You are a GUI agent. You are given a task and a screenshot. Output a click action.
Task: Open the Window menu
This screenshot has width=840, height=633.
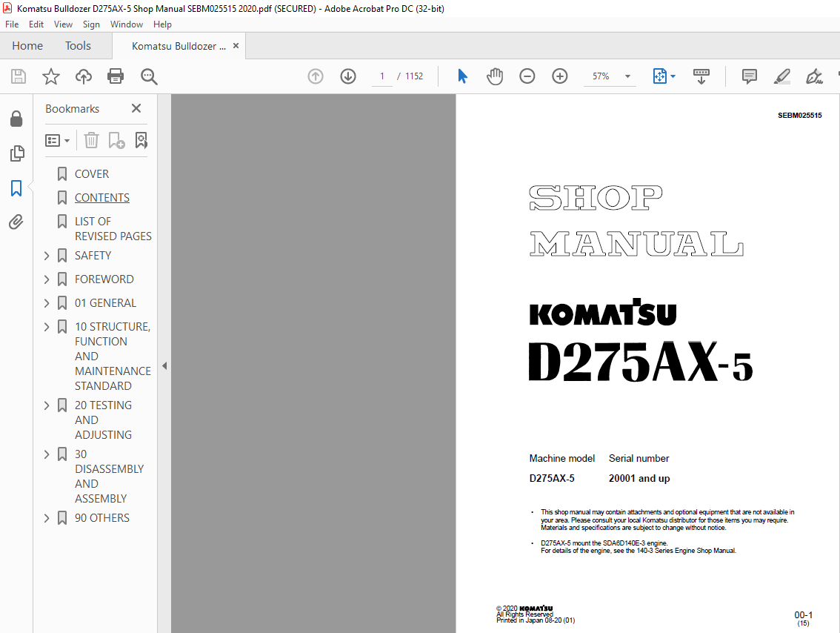pyautogui.click(x=127, y=24)
